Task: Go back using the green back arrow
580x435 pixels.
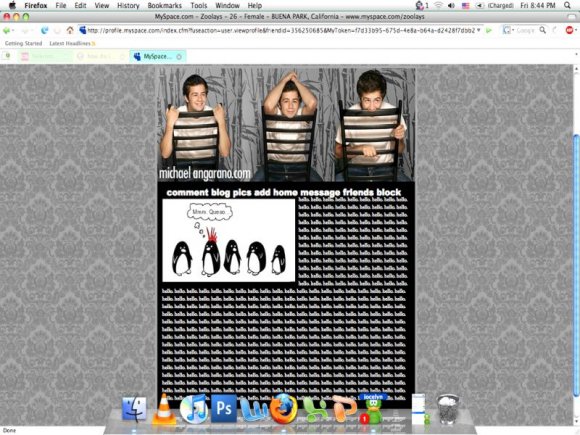Action: pos(6,30)
